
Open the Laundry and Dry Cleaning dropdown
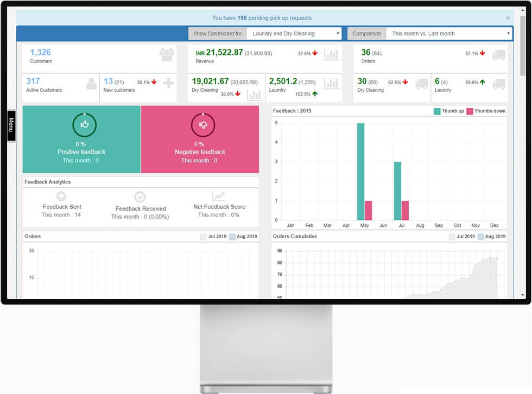click(294, 34)
